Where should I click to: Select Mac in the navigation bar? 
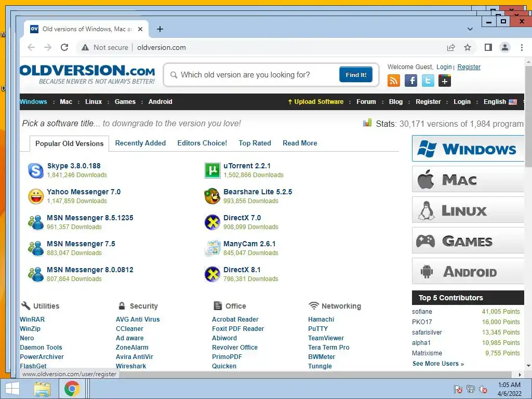click(66, 102)
